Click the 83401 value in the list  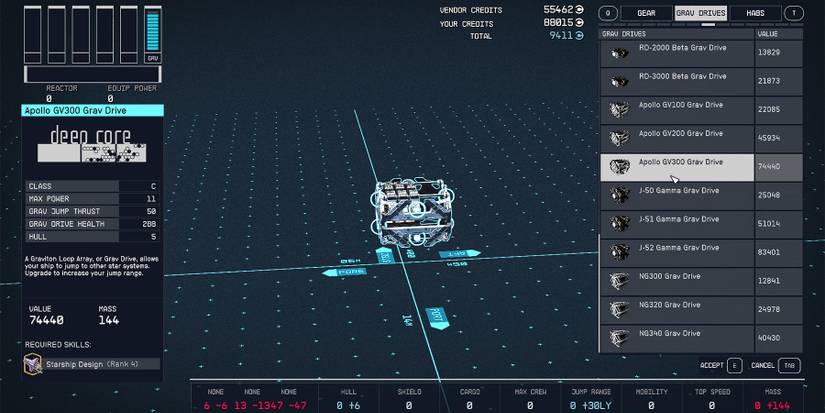tap(769, 252)
